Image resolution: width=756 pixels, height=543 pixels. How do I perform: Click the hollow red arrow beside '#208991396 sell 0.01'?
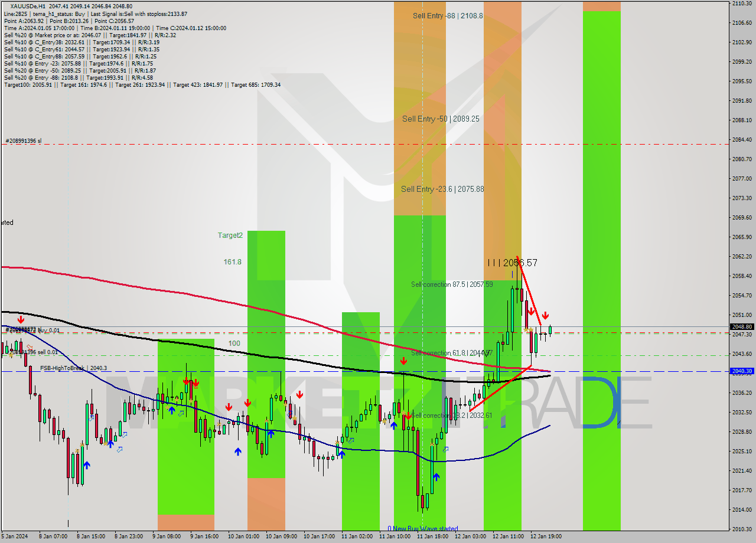point(30,348)
